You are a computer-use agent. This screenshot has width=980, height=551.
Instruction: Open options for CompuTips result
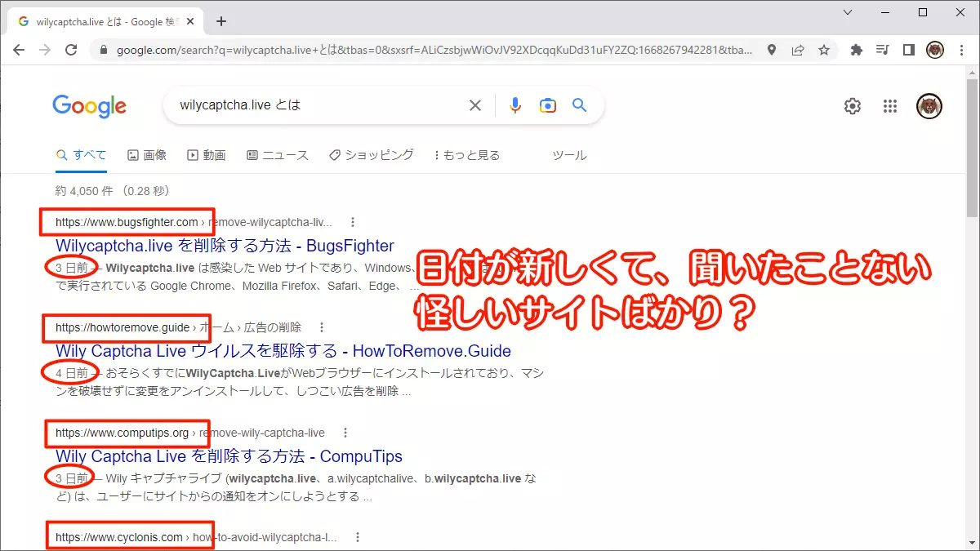click(345, 433)
